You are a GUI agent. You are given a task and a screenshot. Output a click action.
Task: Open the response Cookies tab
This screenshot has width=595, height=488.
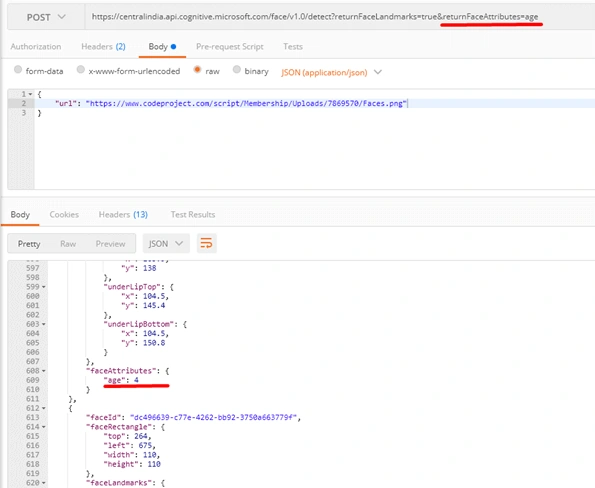pyautogui.click(x=64, y=215)
